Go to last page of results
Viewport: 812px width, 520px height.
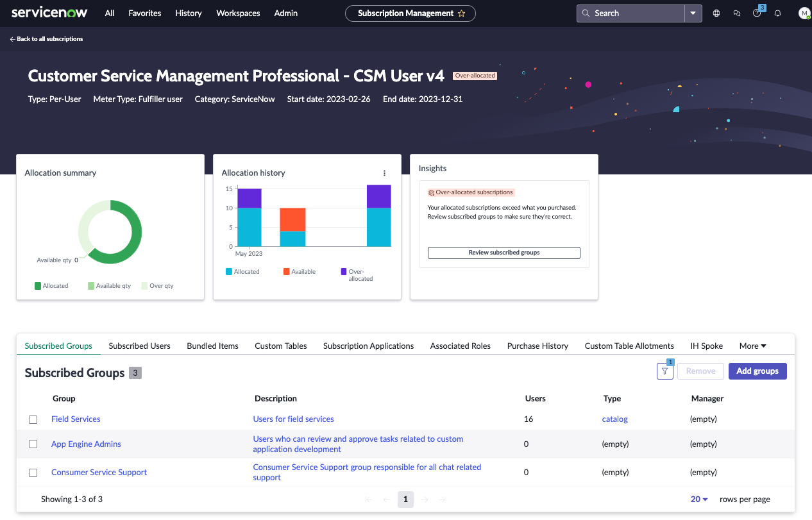(443, 499)
